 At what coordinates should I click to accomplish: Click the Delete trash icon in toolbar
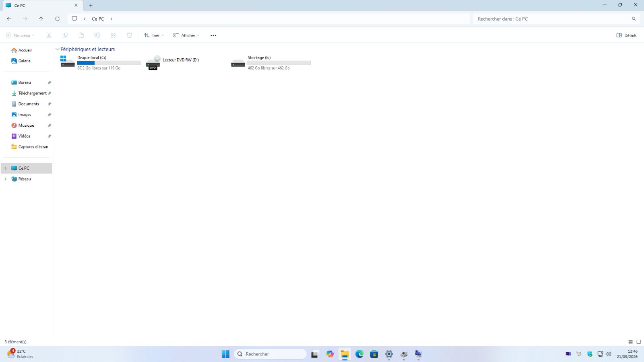pos(129,35)
